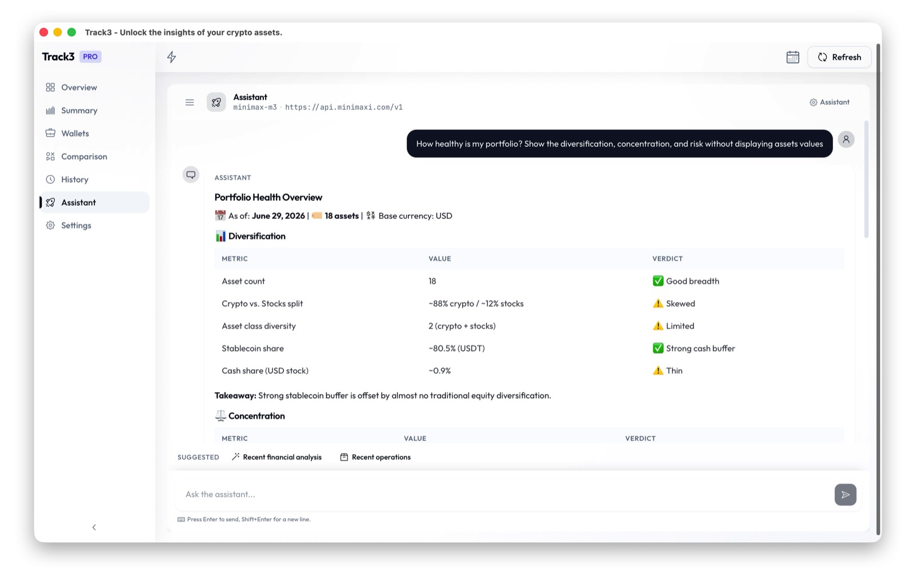Click the Track3 logo text
This screenshot has width=916, height=588.
(58, 57)
